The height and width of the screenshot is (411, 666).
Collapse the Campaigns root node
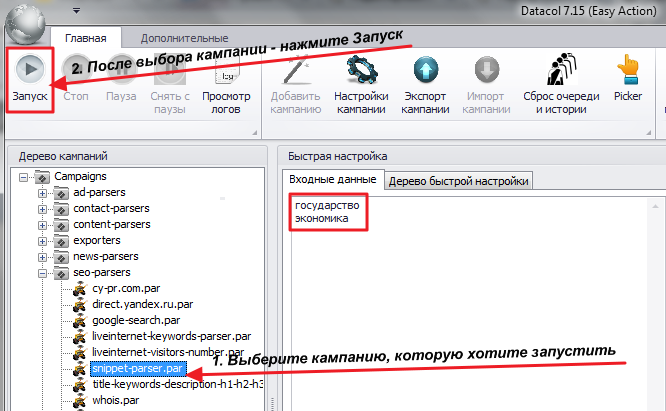(23, 177)
